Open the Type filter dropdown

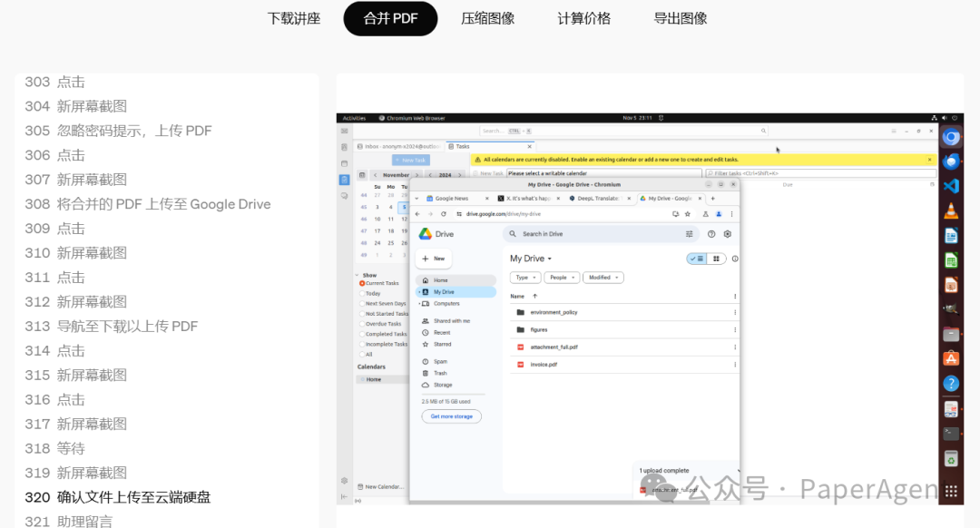point(525,278)
